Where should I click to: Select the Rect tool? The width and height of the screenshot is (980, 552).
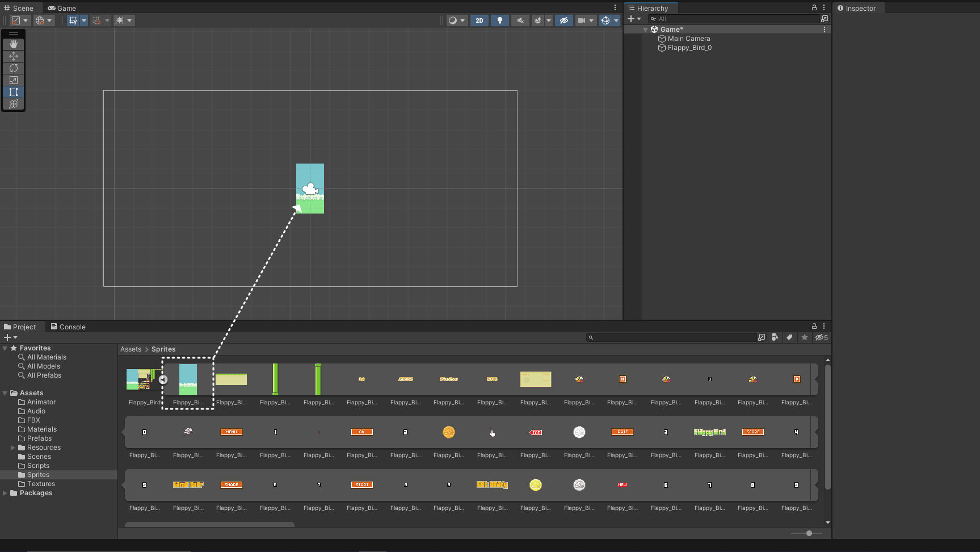click(14, 92)
